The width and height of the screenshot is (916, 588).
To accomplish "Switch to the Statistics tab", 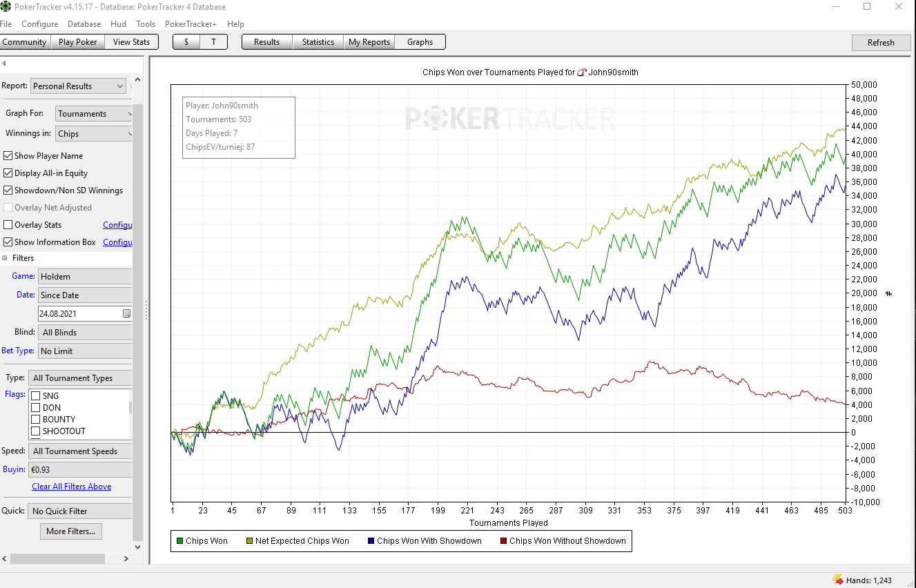I will point(318,42).
